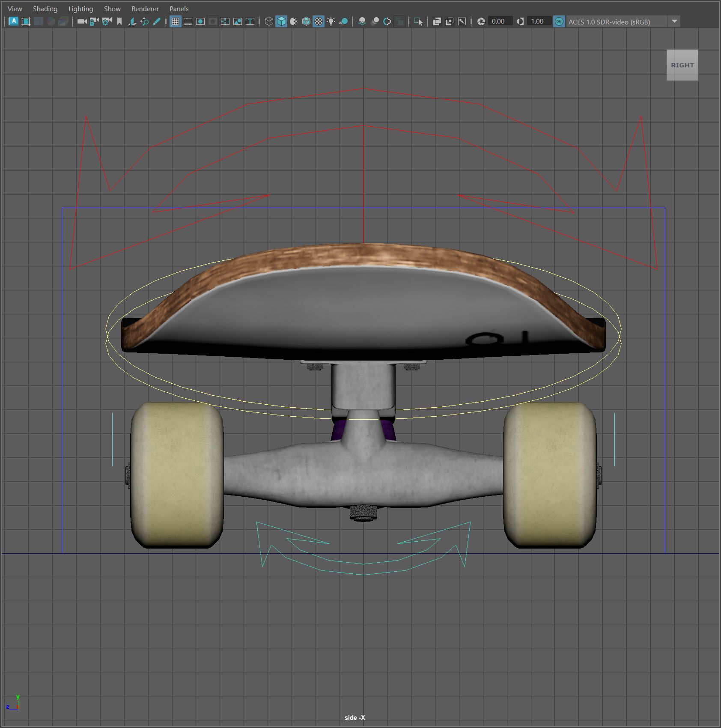This screenshot has height=728, width=721.
Task: Edit the Gamma value 1.00
Action: 539,21
